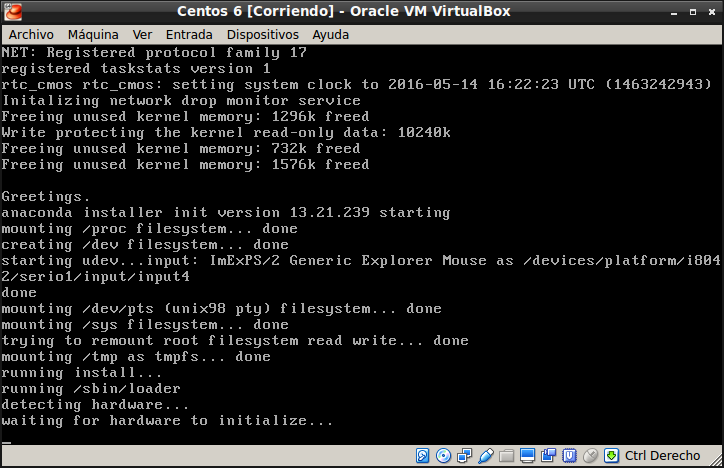Open the optical disc drive status icon
The image size is (724, 468).
click(x=444, y=456)
